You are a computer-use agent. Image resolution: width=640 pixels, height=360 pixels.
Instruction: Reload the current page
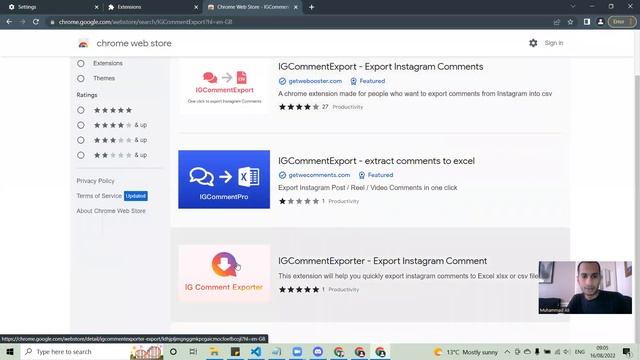[x=36, y=22]
